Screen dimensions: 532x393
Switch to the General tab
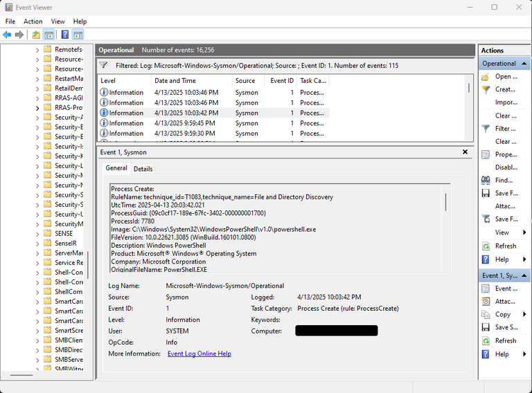[x=116, y=168]
